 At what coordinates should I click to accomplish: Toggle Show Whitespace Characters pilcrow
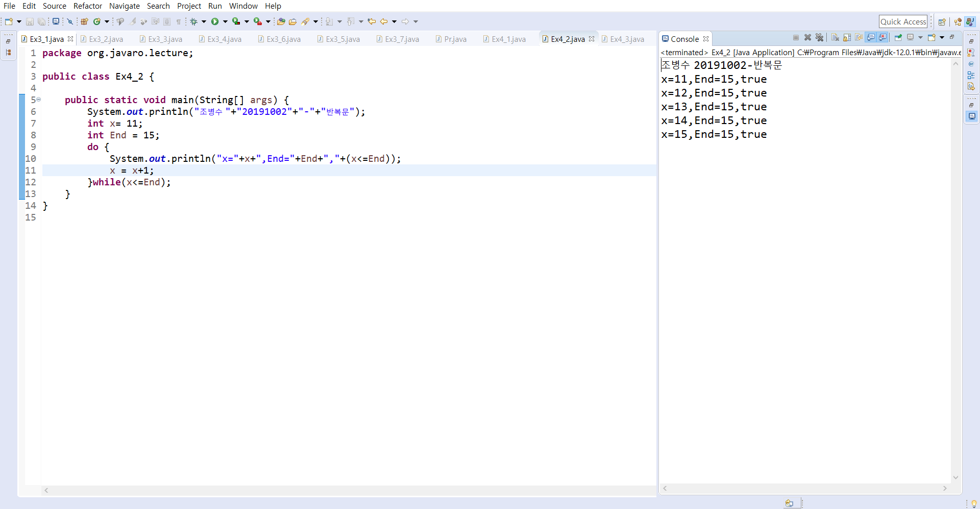point(179,21)
